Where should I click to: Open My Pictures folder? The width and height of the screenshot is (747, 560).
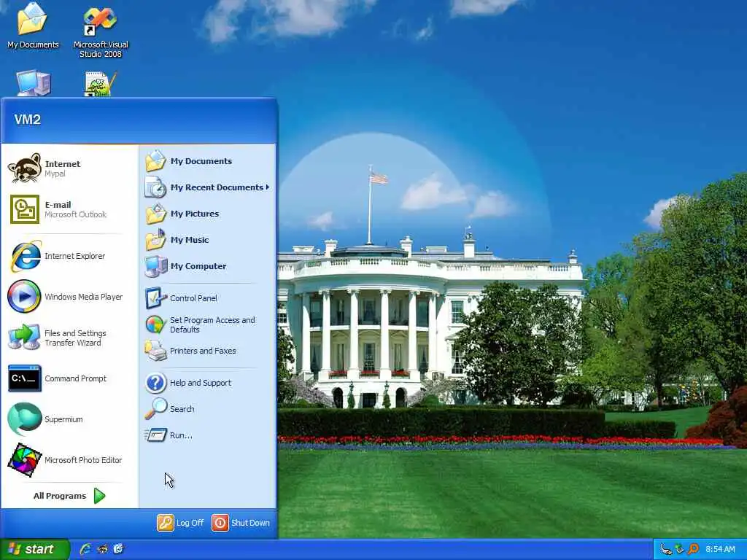coord(207,214)
